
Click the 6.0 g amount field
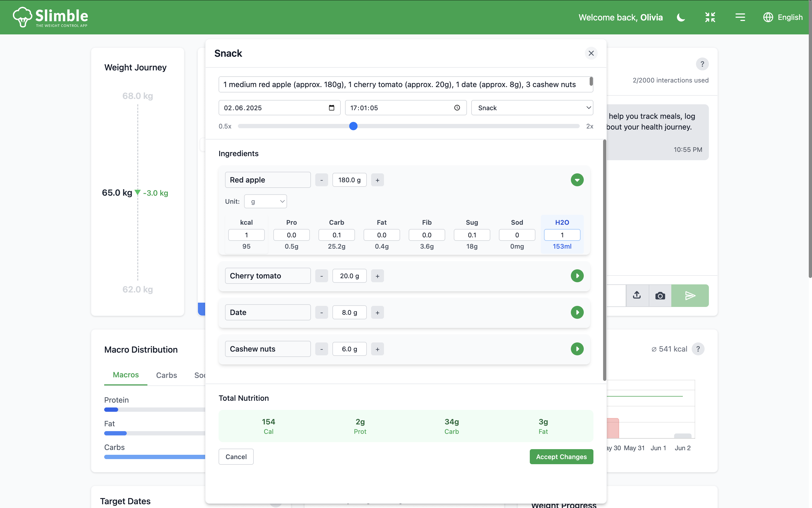pos(349,349)
